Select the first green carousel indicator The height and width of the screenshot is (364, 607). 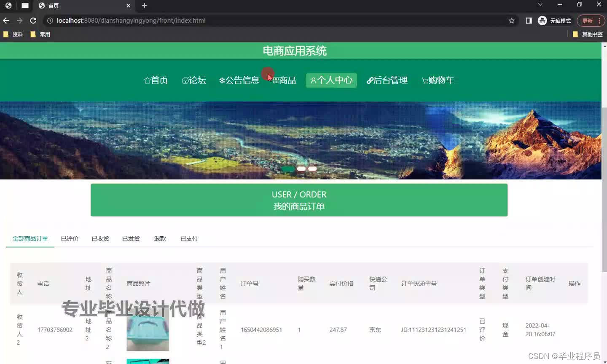[x=287, y=169]
